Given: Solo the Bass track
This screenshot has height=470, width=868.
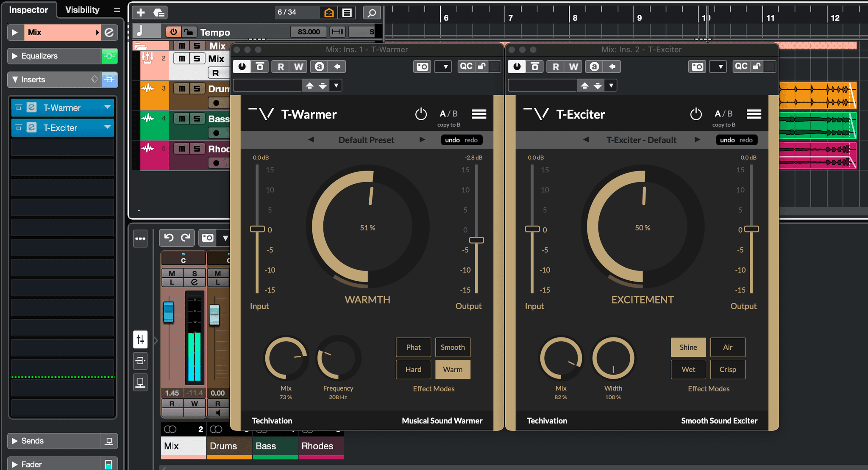Looking at the screenshot, I should (197, 119).
